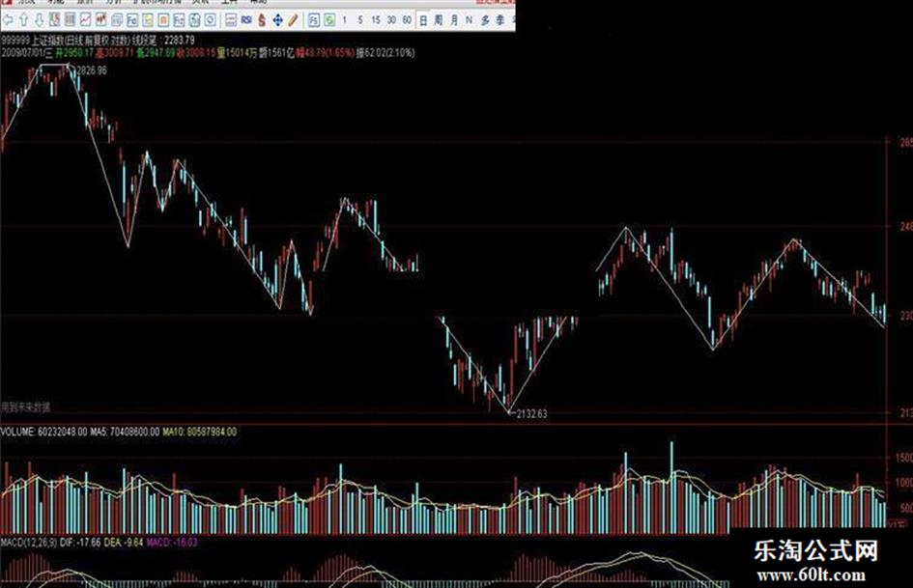
Task: Switch to 1-minute period
Action: point(345,20)
